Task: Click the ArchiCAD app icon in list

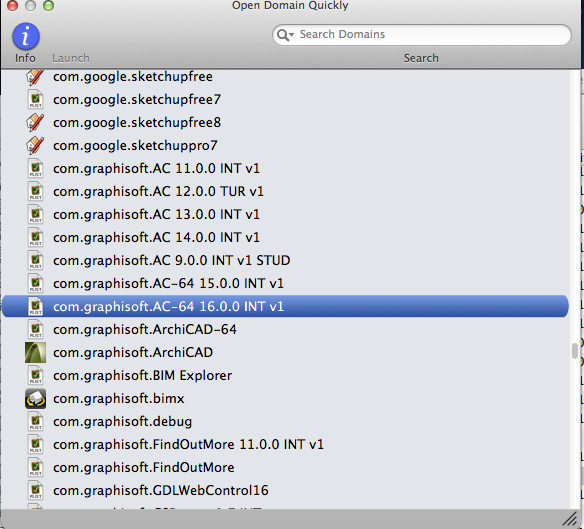Action: (x=35, y=353)
